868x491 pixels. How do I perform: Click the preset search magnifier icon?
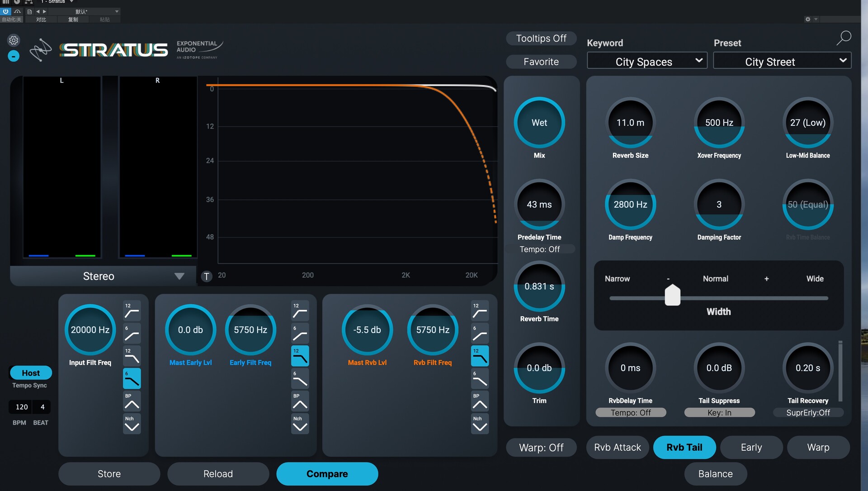pyautogui.click(x=844, y=38)
